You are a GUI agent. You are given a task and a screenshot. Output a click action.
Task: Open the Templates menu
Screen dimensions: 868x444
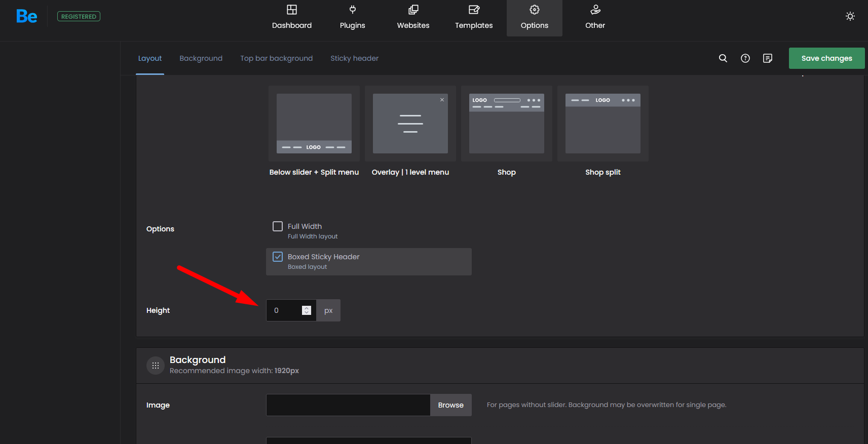pos(474,18)
